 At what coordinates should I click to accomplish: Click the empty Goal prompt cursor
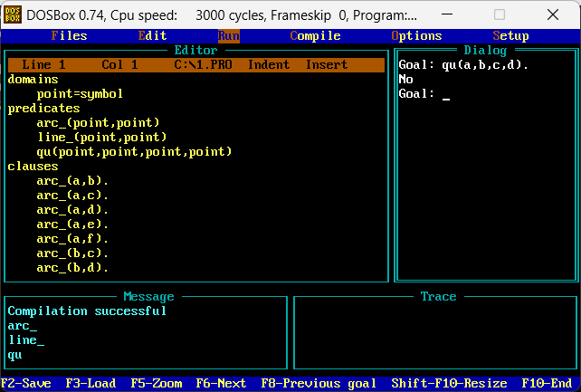[446, 99]
